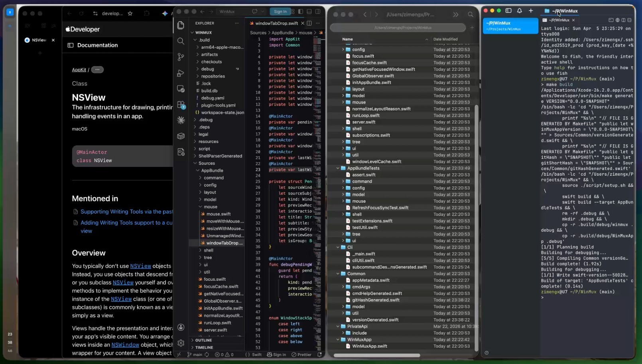This screenshot has height=364, width=642.
Task: Open terminal notifications bell
Action: pyautogui.click(x=519, y=11)
